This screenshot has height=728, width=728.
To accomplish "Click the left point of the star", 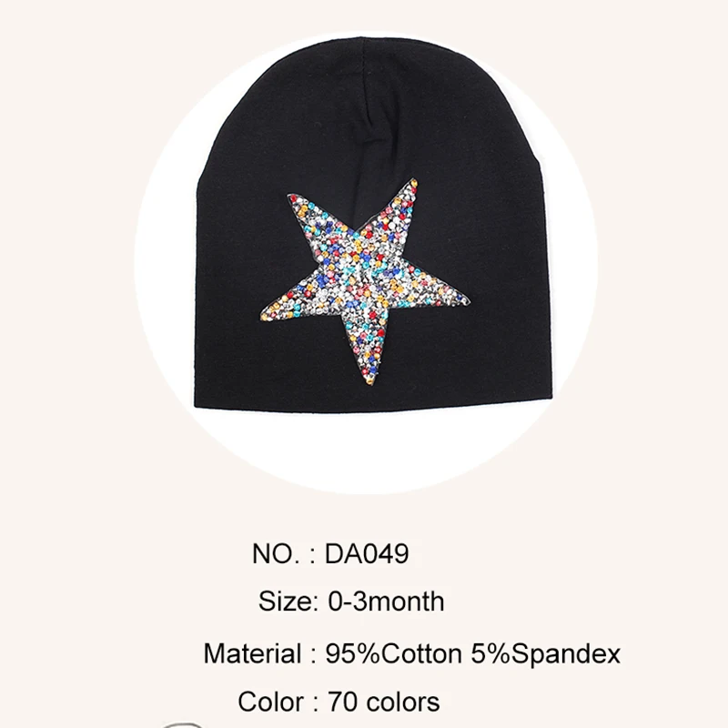I will [x=267, y=316].
